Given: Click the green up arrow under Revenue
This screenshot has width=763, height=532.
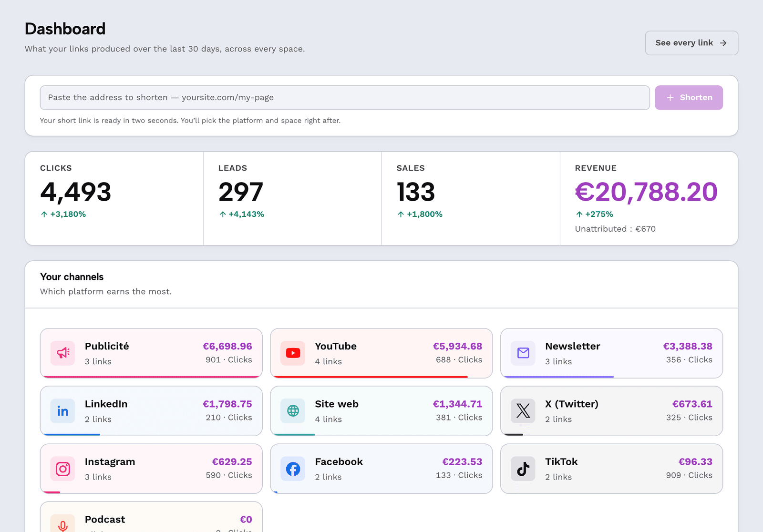Looking at the screenshot, I should [x=579, y=215].
